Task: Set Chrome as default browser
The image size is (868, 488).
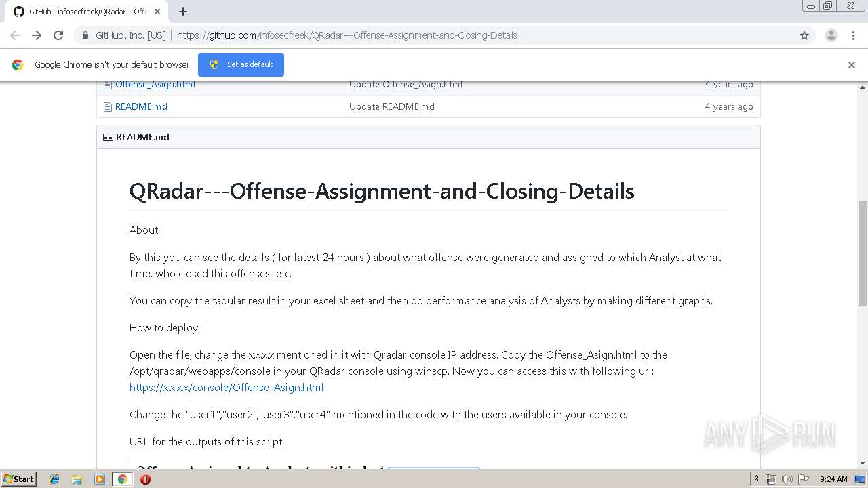Action: 241,64
